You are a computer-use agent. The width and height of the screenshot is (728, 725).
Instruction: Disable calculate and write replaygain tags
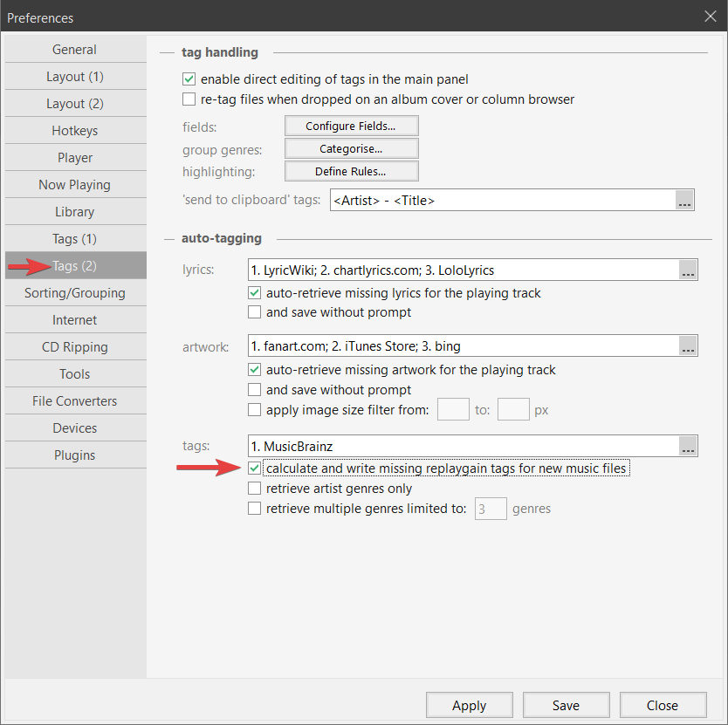[255, 469]
